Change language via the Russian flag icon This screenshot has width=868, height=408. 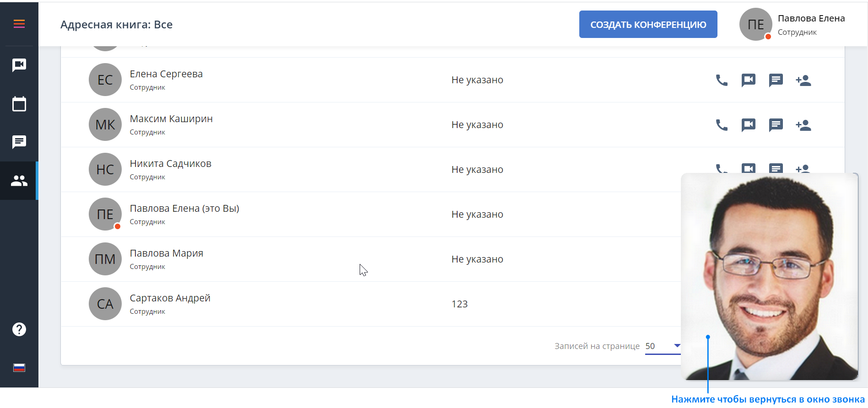pos(19,368)
